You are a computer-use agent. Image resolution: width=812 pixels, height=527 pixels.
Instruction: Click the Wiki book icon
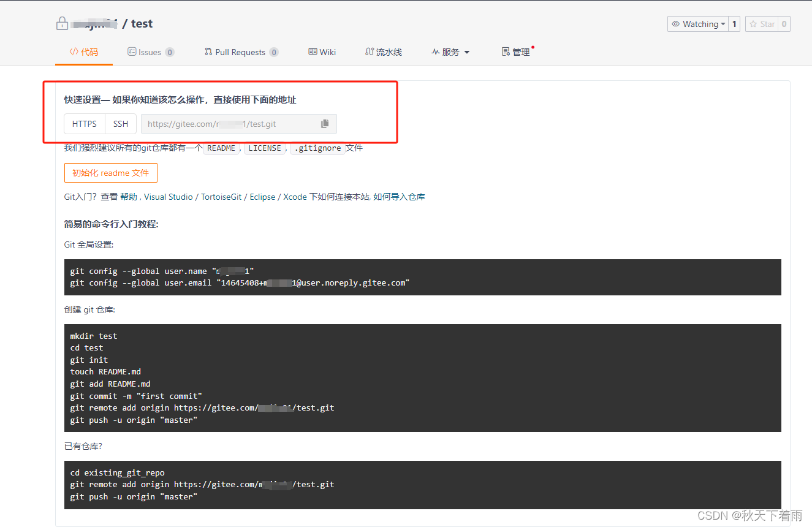click(313, 52)
